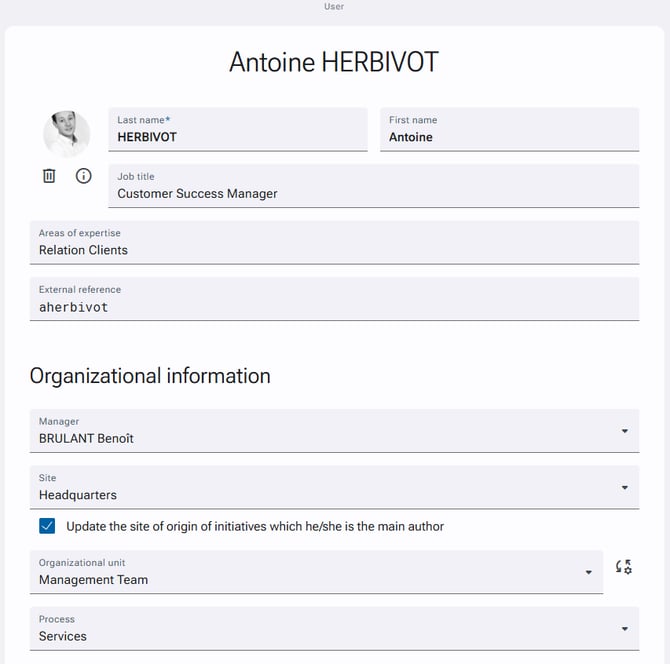Click the Antoine HERBIVOT page heading
Viewport: 670px width, 664px height.
coord(334,62)
